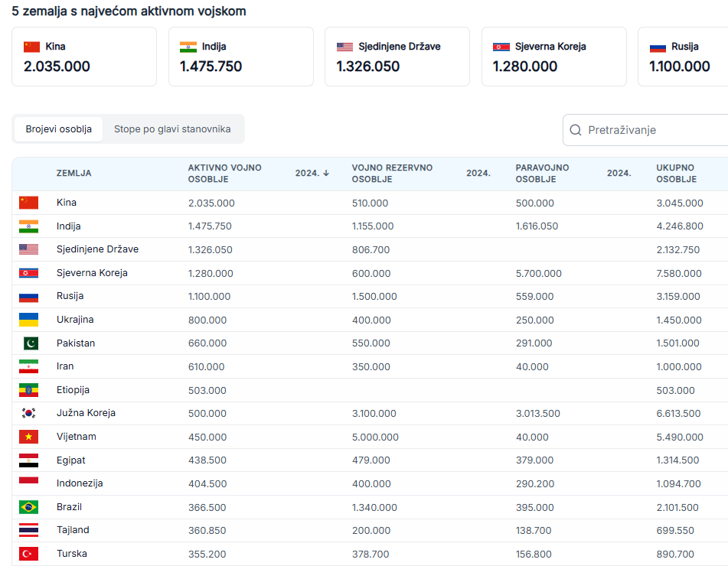Click the Ukraine flag icon

click(x=28, y=320)
